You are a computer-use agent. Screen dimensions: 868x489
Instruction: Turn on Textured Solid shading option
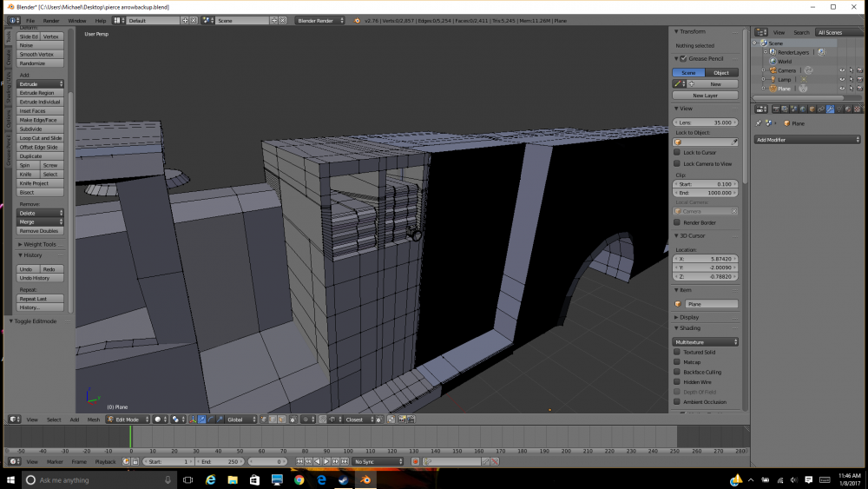pyautogui.click(x=678, y=353)
